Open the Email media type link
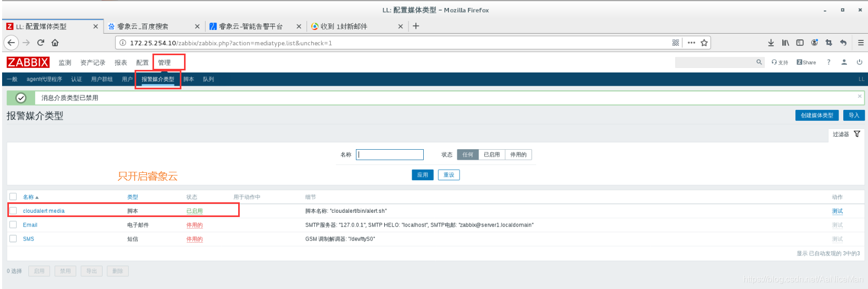The width and height of the screenshot is (868, 289). pyautogui.click(x=30, y=225)
